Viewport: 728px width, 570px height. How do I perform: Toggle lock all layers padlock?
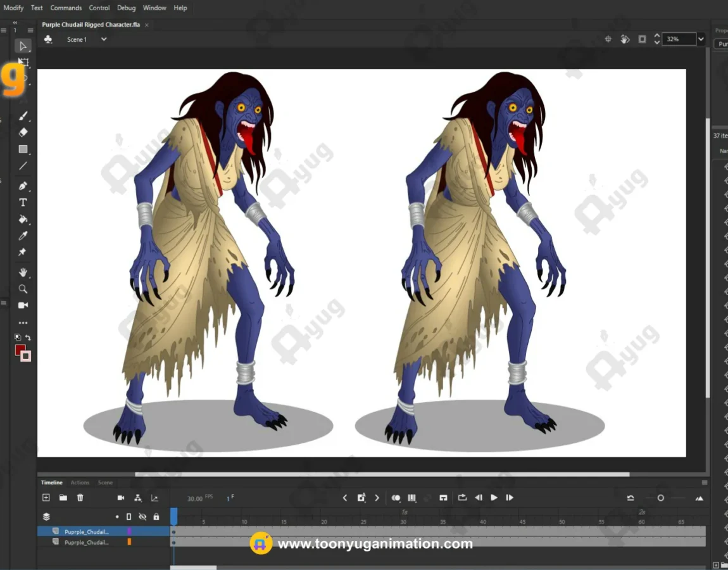pyautogui.click(x=156, y=517)
